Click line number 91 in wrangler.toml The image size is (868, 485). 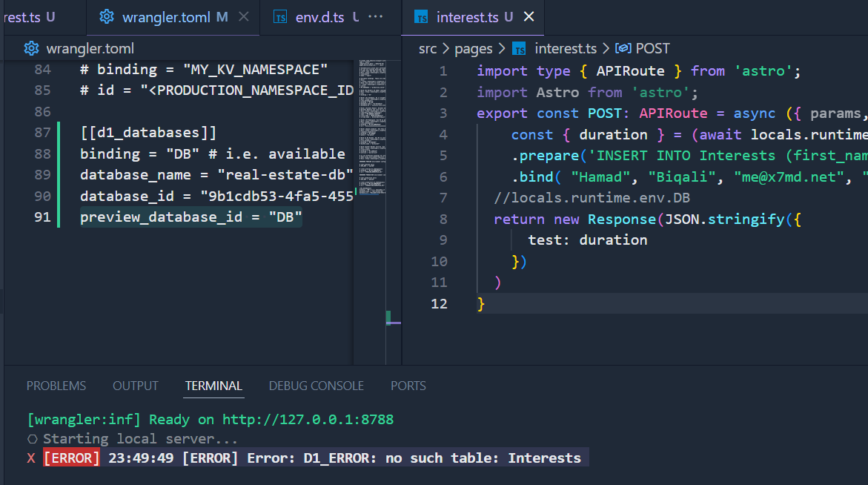pyautogui.click(x=43, y=217)
